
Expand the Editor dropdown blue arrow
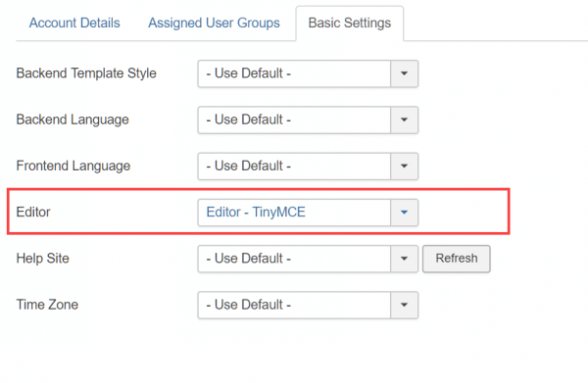404,213
